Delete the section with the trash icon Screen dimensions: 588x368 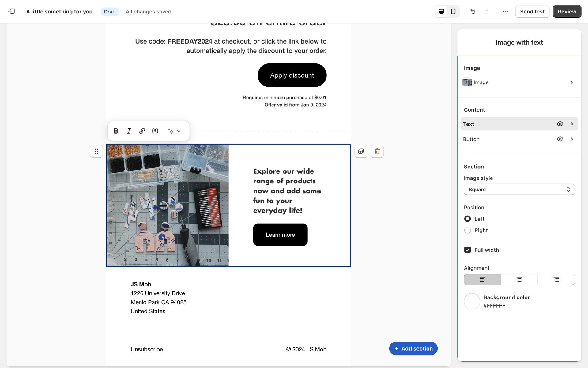click(377, 151)
